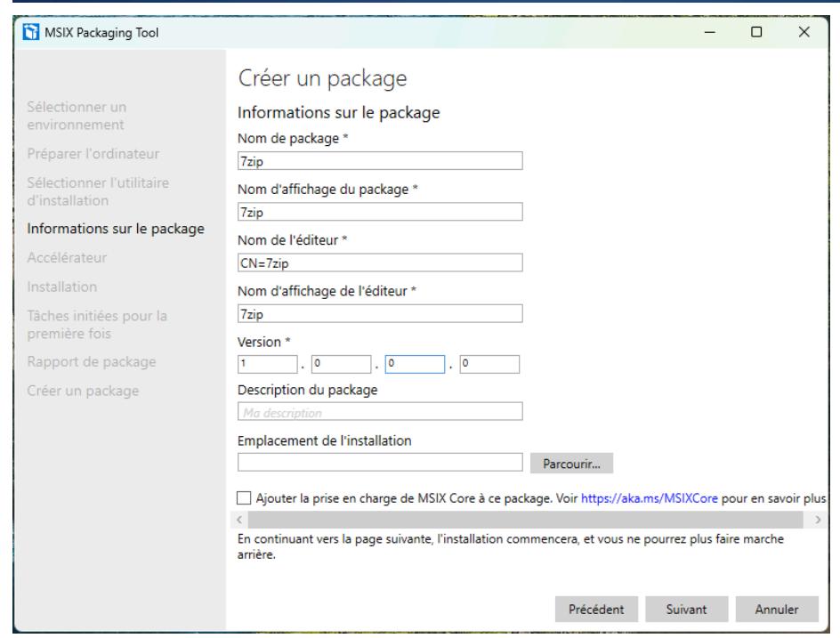This screenshot has height=638, width=840.
Task: Focus the Nom de package field
Action: 380,161
